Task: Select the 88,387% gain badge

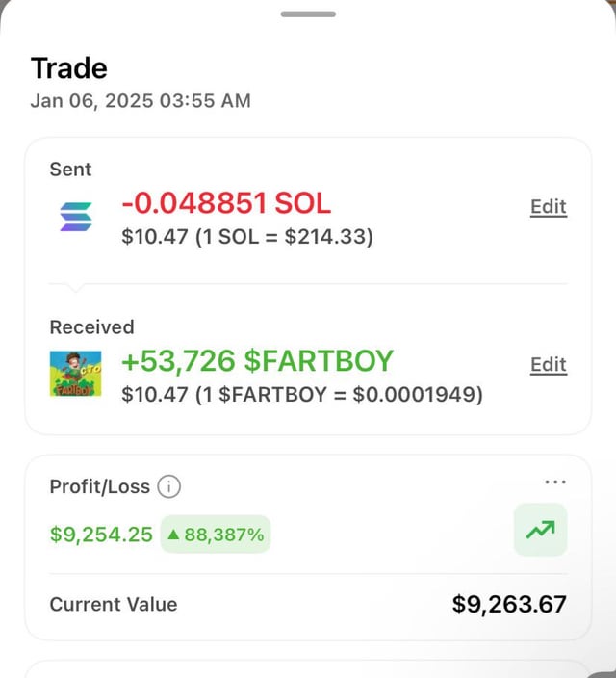Action: (x=216, y=535)
